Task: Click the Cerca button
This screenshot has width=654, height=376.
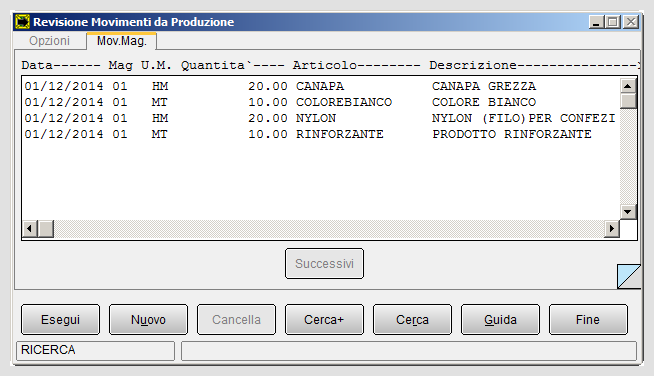Action: coord(412,320)
